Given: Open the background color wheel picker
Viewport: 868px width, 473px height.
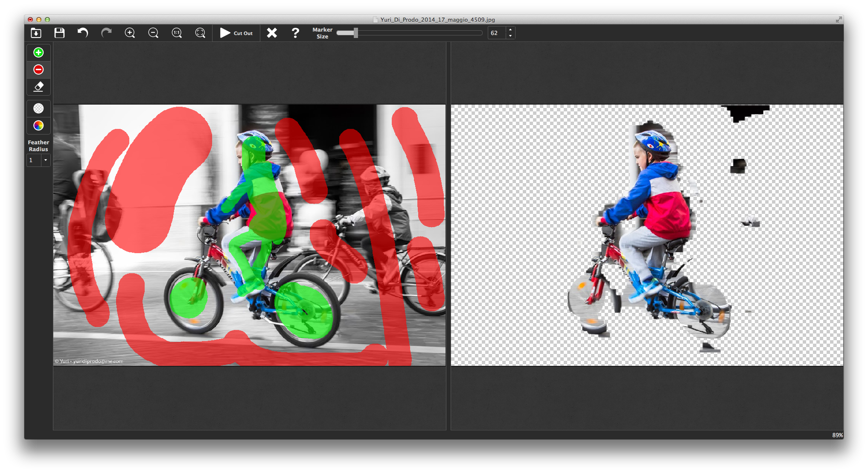Looking at the screenshot, I should (38, 126).
